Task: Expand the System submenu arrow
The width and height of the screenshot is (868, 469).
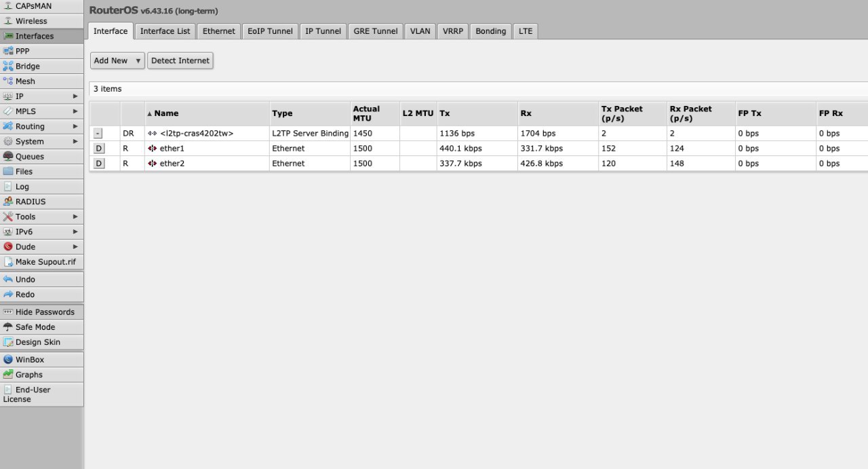Action: click(x=76, y=141)
